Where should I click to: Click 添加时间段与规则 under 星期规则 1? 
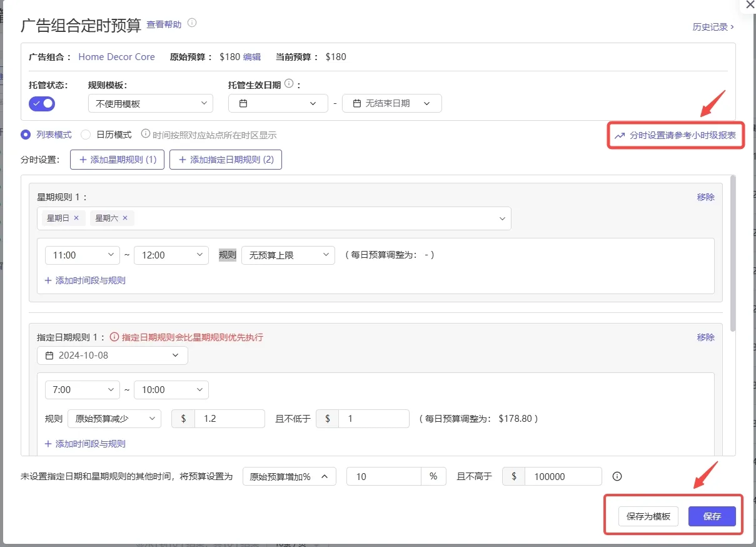tap(85, 280)
